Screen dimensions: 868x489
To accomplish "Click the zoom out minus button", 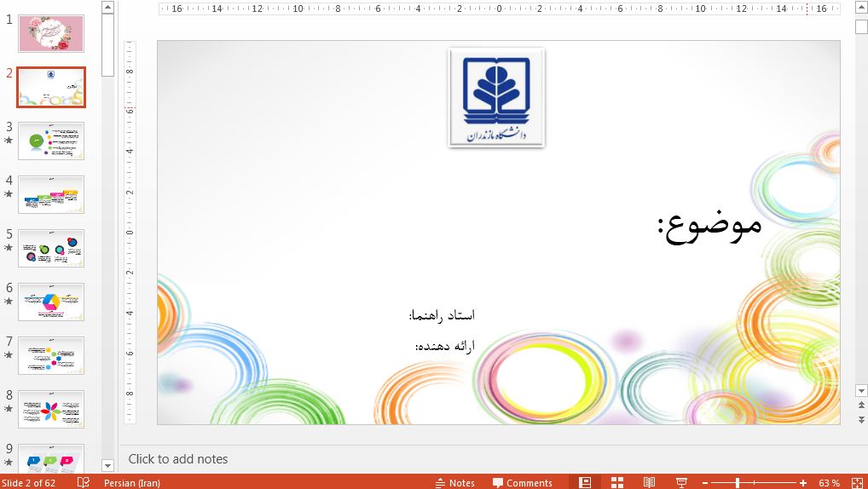I will point(704,483).
